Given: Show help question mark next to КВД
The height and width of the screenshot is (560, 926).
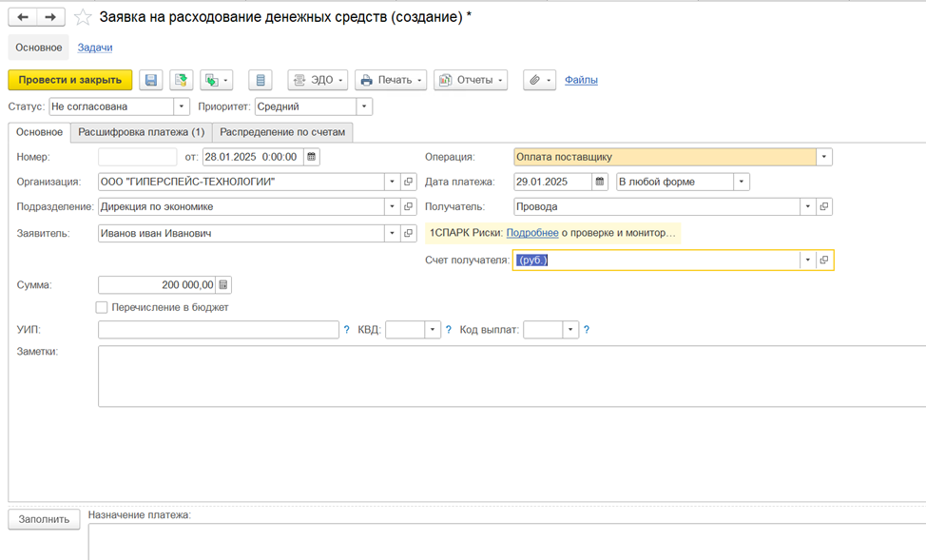Looking at the screenshot, I should (x=448, y=330).
